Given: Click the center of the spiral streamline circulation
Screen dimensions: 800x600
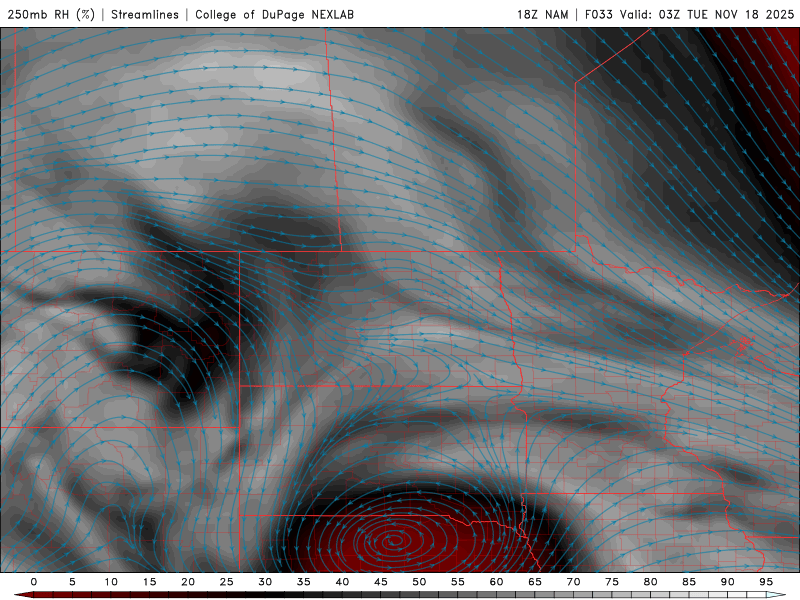Looking at the screenshot, I should point(392,540).
